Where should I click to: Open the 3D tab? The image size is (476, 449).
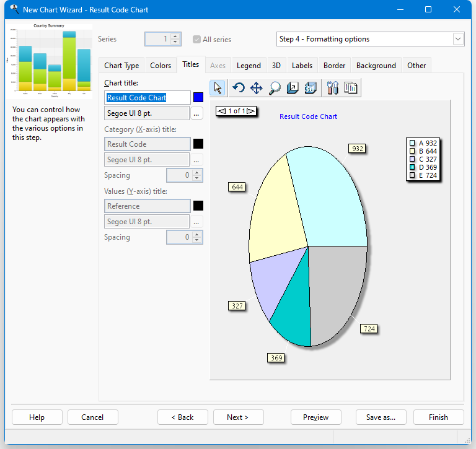click(x=276, y=66)
